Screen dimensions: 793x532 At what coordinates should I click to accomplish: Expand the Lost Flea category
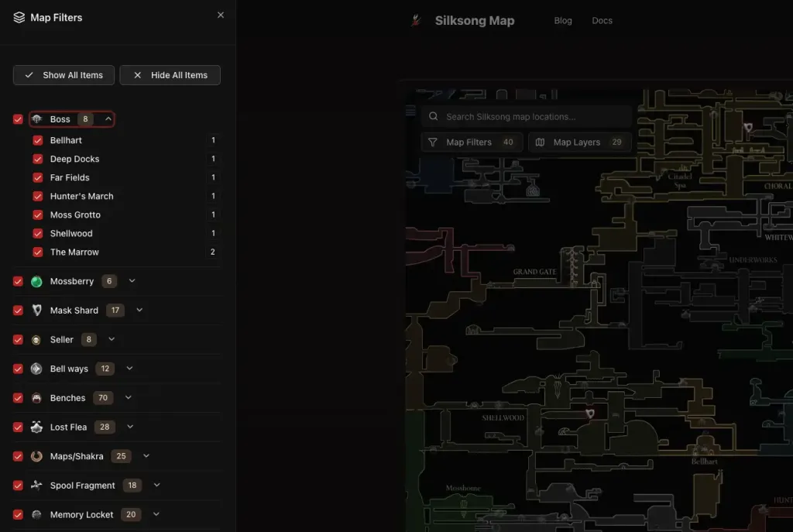130,427
